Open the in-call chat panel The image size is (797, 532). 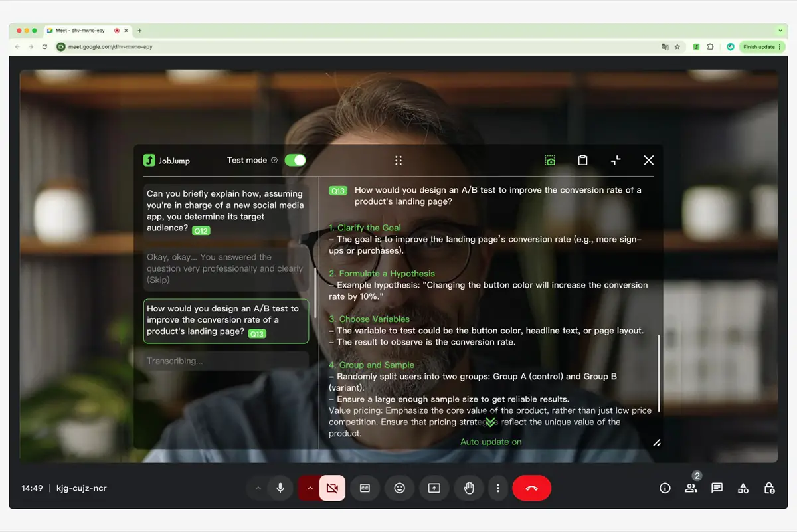point(717,488)
